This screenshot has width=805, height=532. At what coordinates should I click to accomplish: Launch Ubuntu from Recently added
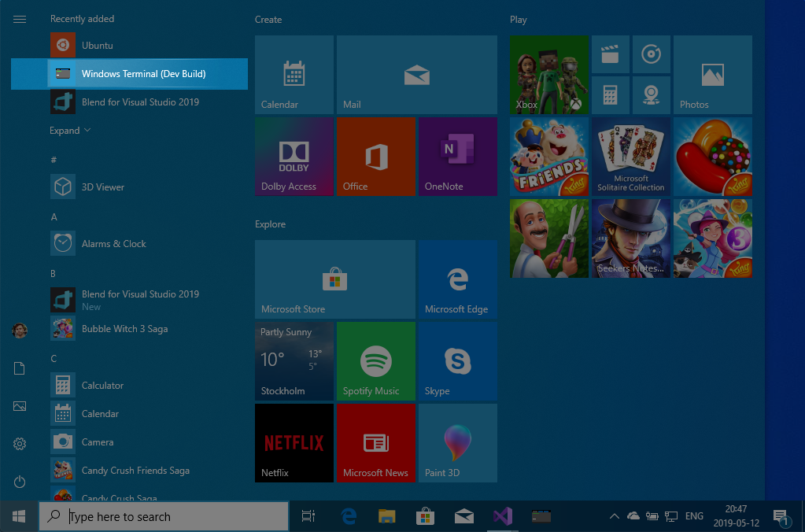pyautogui.click(x=97, y=46)
